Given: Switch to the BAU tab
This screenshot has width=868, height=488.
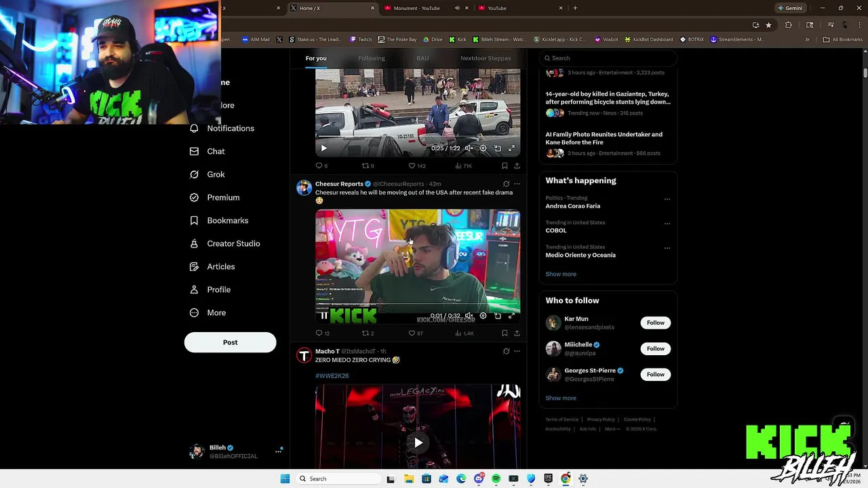Looking at the screenshot, I should click(x=422, y=58).
